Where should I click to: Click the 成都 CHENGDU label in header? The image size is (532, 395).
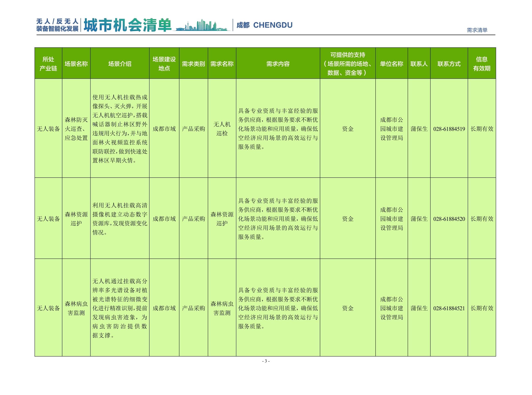265,25
